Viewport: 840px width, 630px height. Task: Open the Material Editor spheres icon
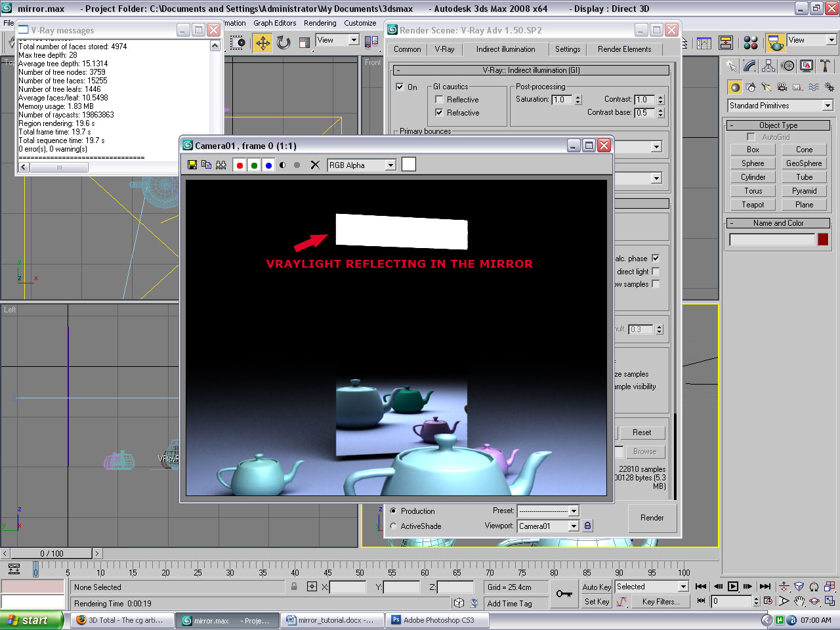tap(751, 43)
